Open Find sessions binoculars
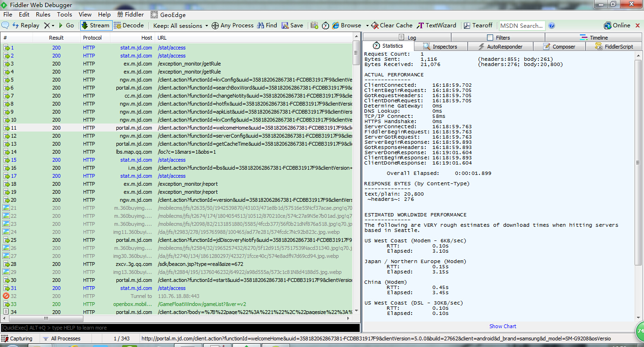The width and height of the screenshot is (644, 347). [267, 25]
